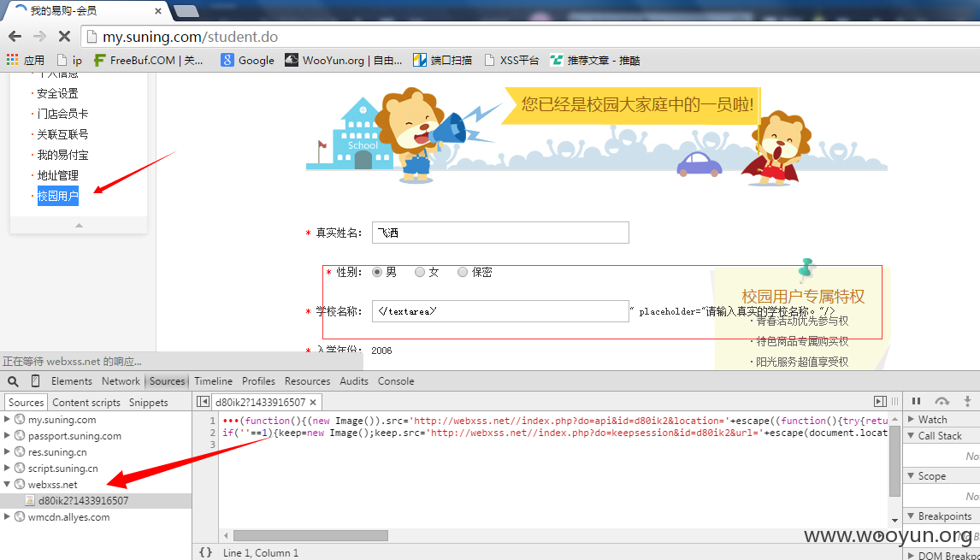Open the Google bookmark
The image size is (980, 560).
click(x=248, y=60)
